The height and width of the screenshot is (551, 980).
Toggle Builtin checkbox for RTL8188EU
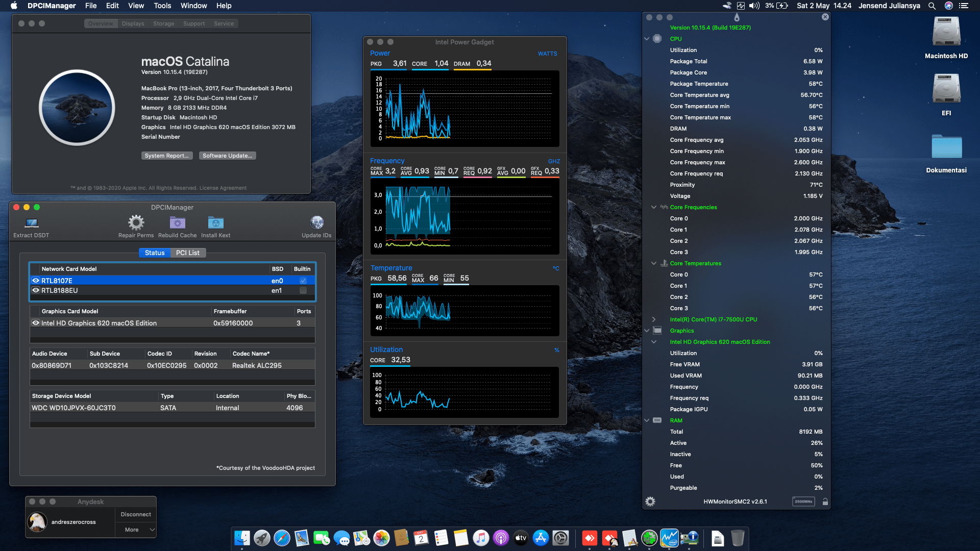click(x=303, y=290)
